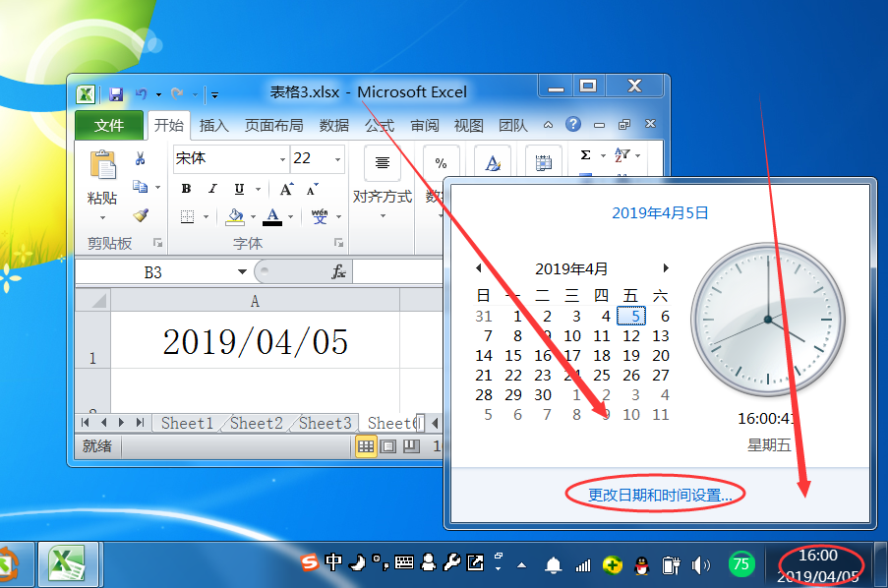Image resolution: width=888 pixels, height=588 pixels.
Task: Click the Sogou input method icon
Action: tap(309, 561)
